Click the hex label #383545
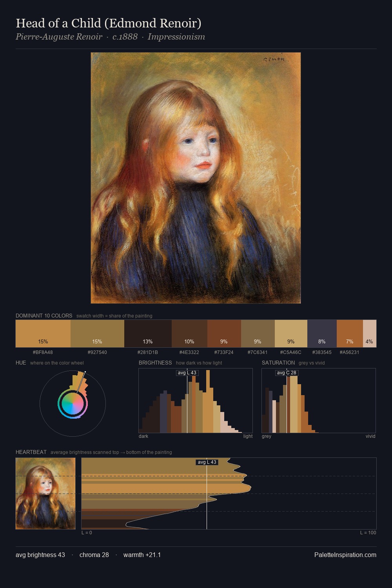This screenshot has height=588, width=392. 322,352
